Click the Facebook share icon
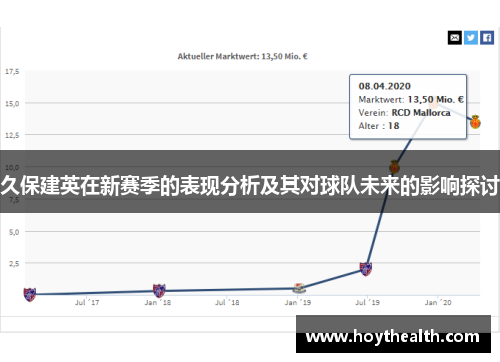This screenshot has width=500, height=362. point(487,38)
